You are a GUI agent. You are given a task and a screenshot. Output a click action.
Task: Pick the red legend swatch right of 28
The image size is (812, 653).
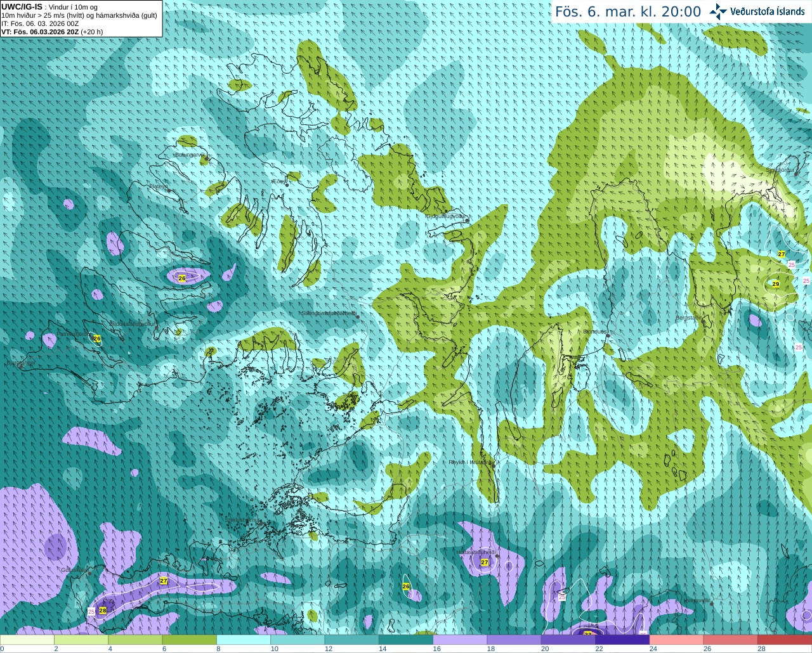pyautogui.click(x=785, y=640)
